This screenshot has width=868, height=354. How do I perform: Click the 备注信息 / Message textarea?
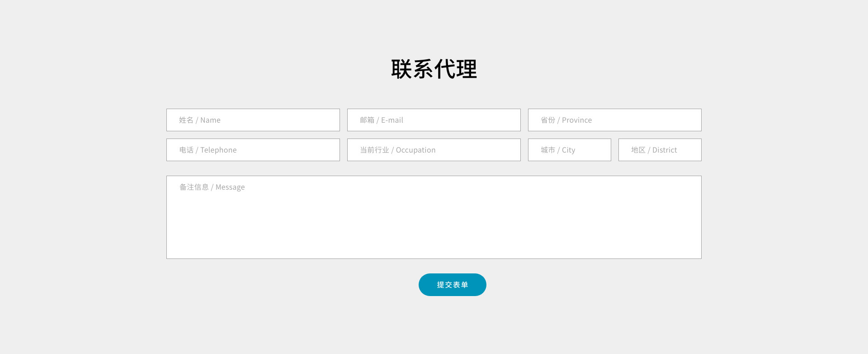point(434,217)
